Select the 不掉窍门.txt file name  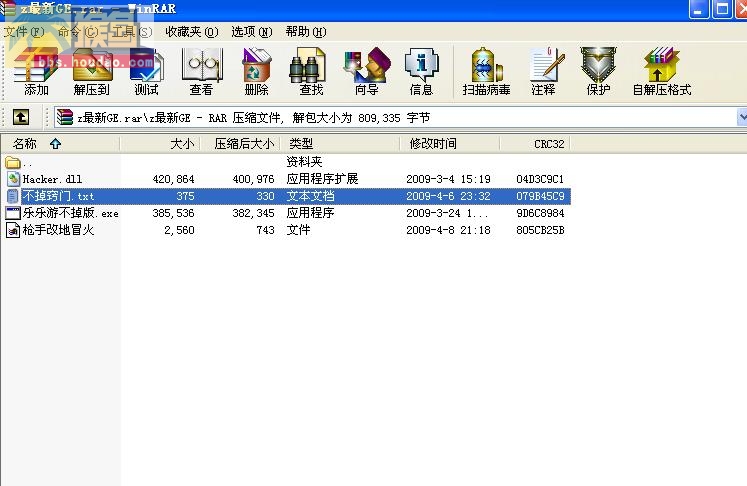[x=58, y=196]
